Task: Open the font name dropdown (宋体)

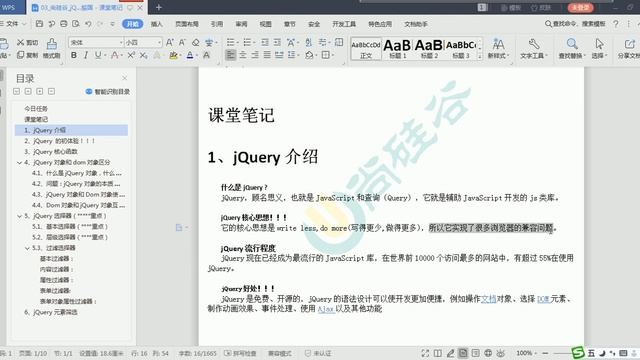Action: coord(121,42)
